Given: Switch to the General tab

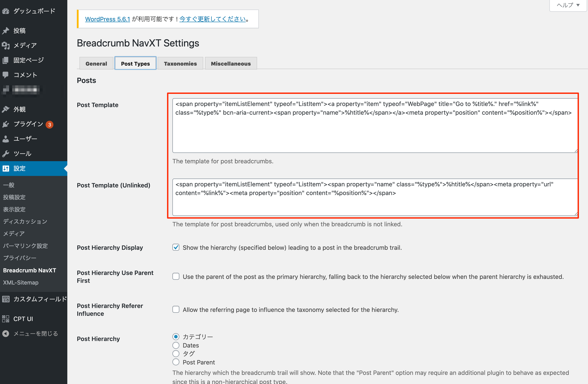Looking at the screenshot, I should [96, 63].
